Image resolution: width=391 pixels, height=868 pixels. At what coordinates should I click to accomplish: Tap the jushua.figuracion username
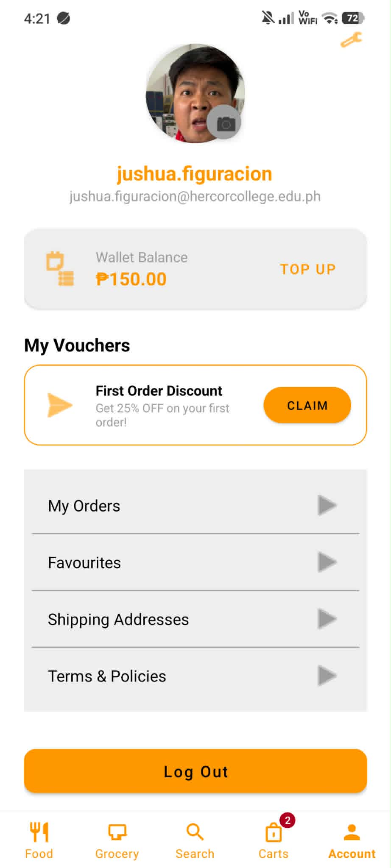coord(195,174)
